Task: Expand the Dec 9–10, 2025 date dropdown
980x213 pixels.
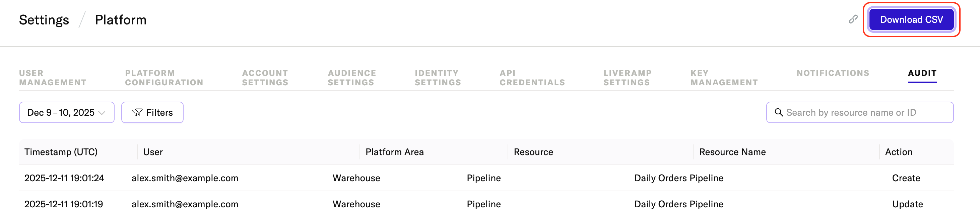Action: (67, 112)
